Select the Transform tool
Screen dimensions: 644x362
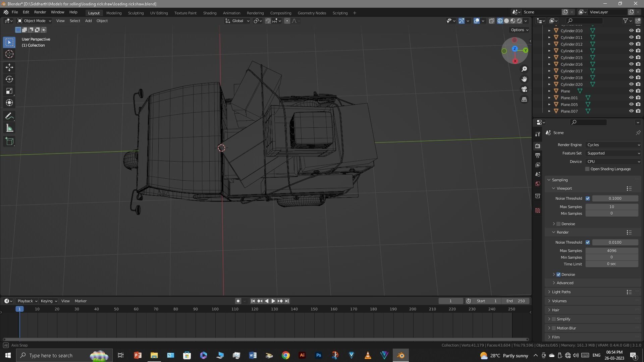(9, 103)
